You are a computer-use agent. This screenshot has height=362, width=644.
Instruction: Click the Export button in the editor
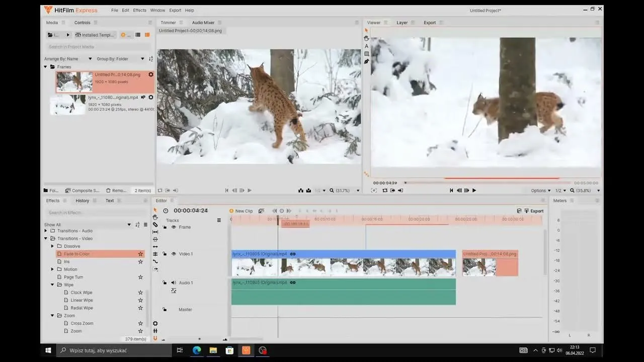534,211
